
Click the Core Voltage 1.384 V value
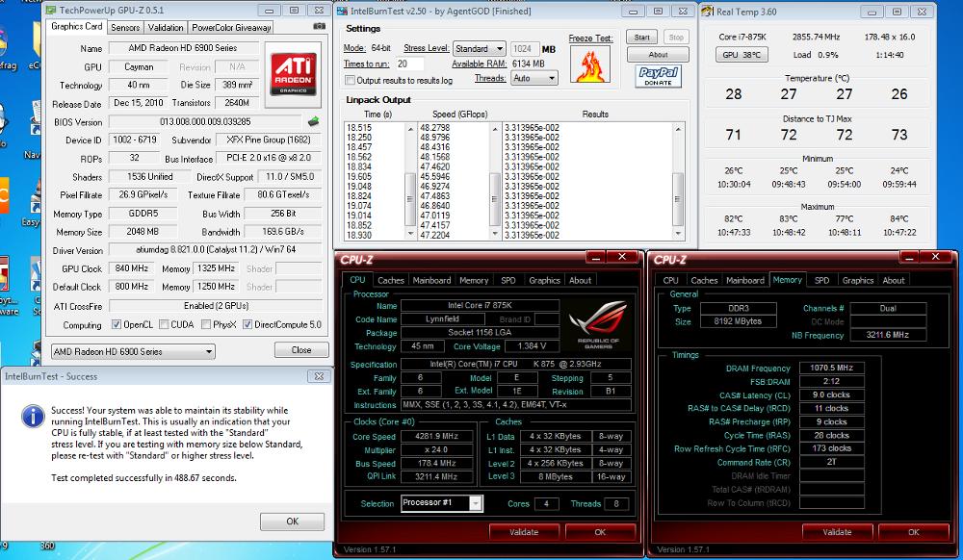532,346
